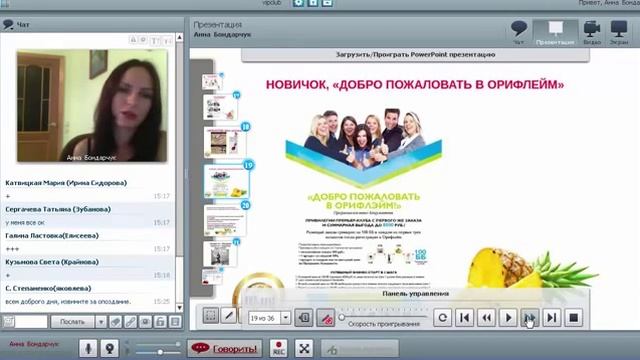Click the rightmost blue icon in top bar
The image size is (640, 360).
pyautogui.click(x=327, y=3)
